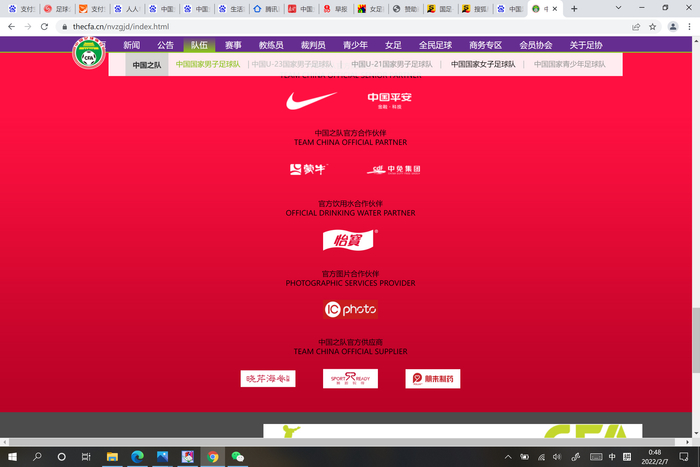Click the CFA emblem logo

(x=89, y=54)
